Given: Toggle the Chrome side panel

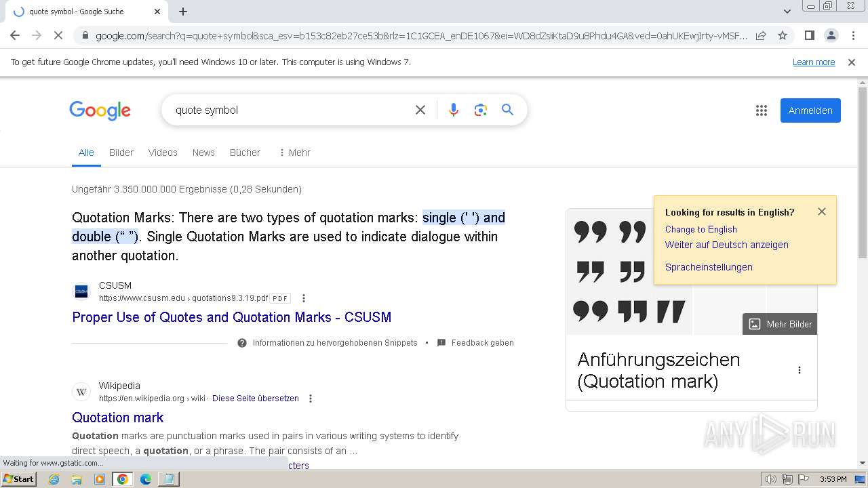Looking at the screenshot, I should pyautogui.click(x=809, y=35).
